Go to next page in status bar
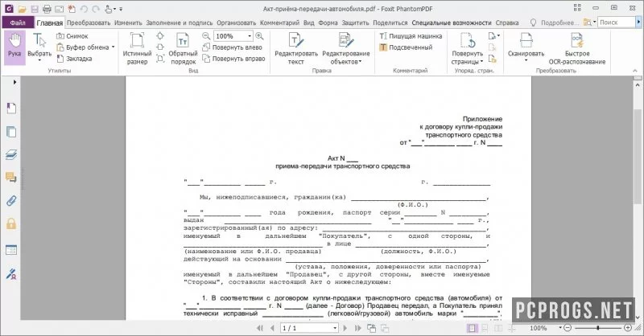This screenshot has height=336, width=644. pos(345,328)
